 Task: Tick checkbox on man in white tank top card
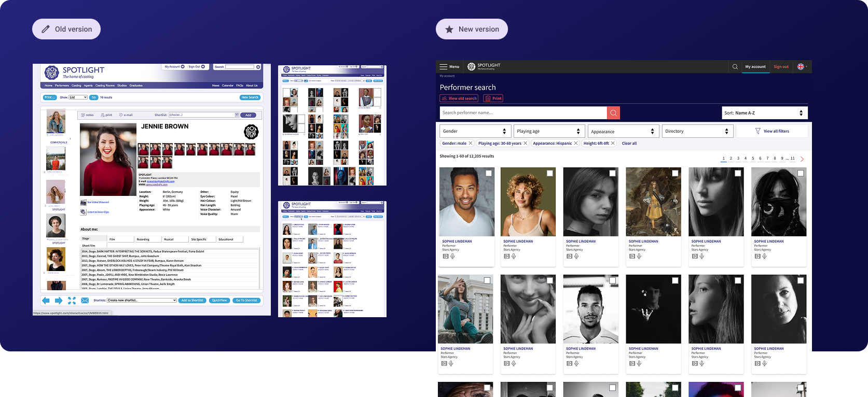(613, 280)
